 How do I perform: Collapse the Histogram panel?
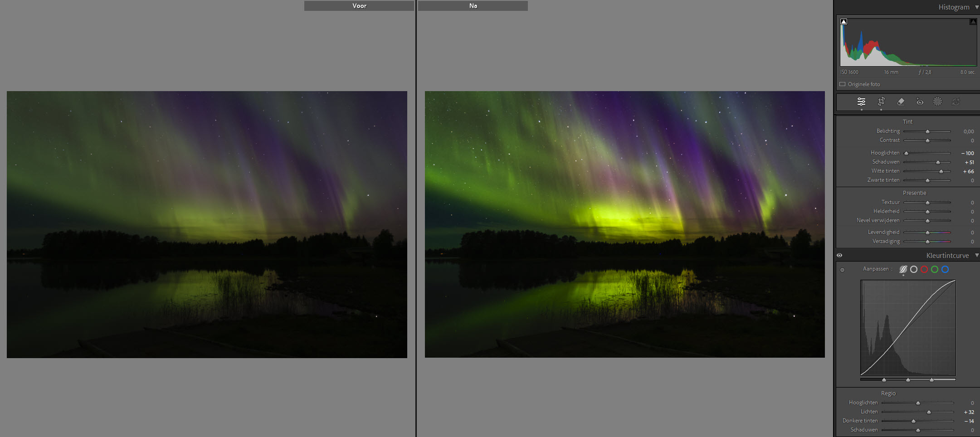(977, 7)
